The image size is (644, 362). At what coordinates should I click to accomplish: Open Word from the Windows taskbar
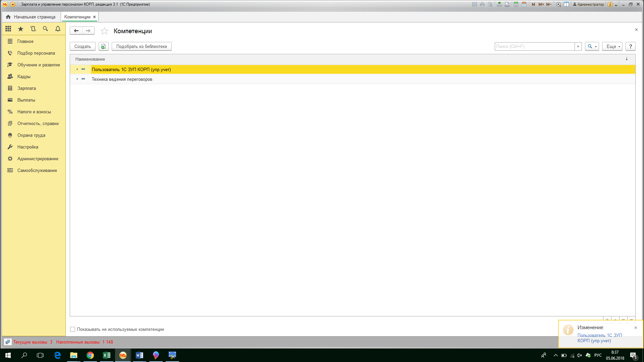(139, 355)
